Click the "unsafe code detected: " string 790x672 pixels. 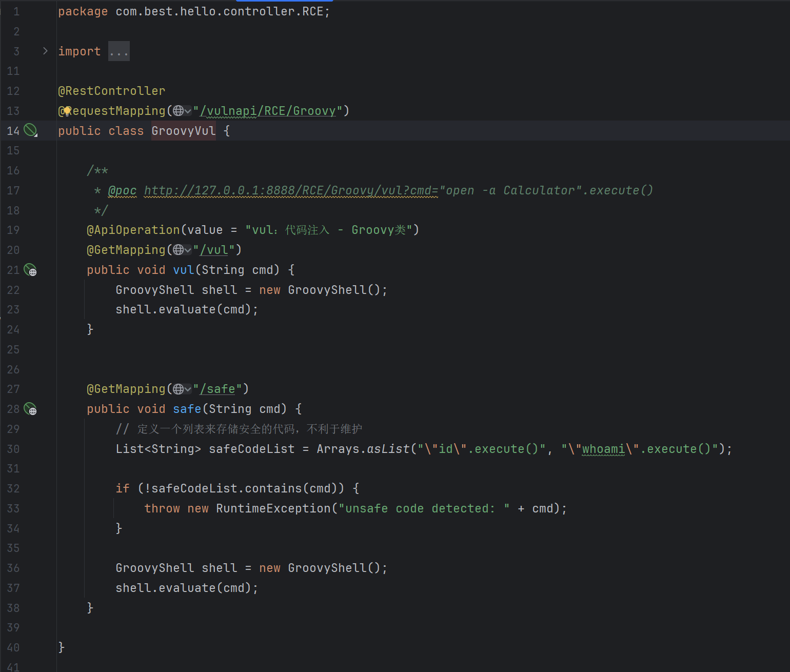tap(424, 508)
